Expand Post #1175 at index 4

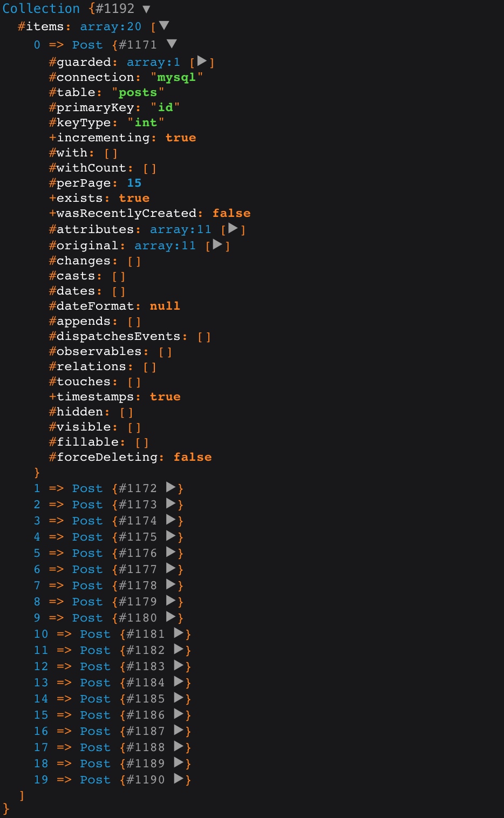pyautogui.click(x=171, y=536)
